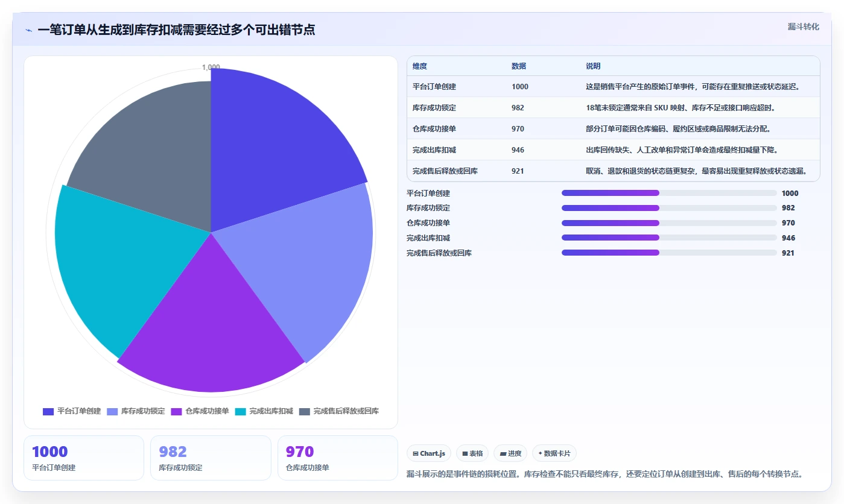
Task: Toggle 完成出库扣减 legend color box
Action: point(240,412)
